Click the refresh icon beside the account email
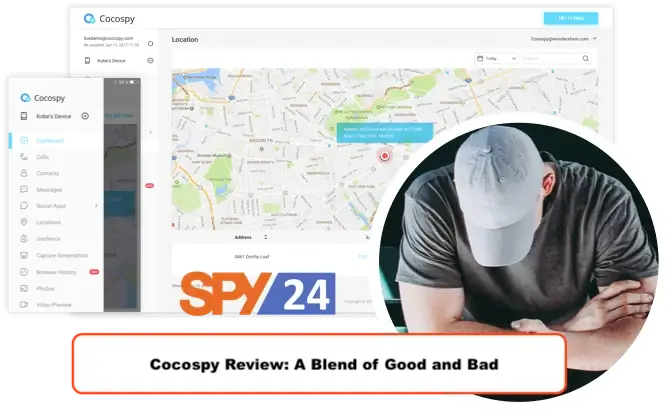Screen dimensions: 672x416 point(150,43)
